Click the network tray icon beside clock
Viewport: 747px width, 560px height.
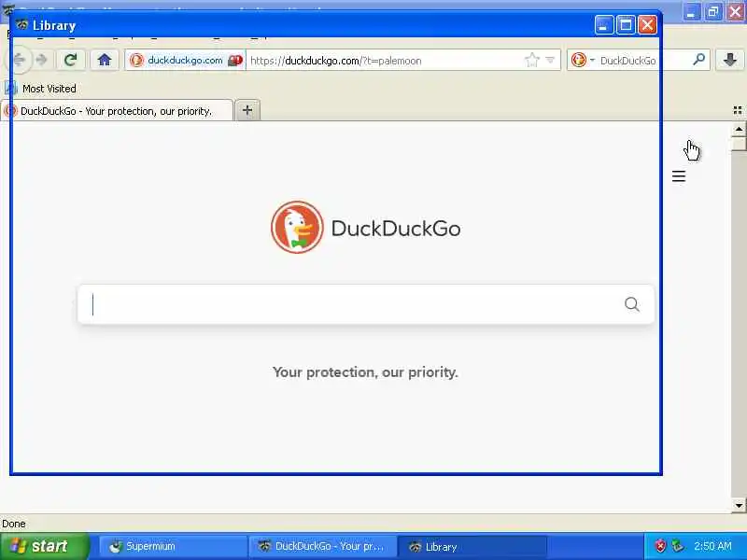(x=677, y=546)
